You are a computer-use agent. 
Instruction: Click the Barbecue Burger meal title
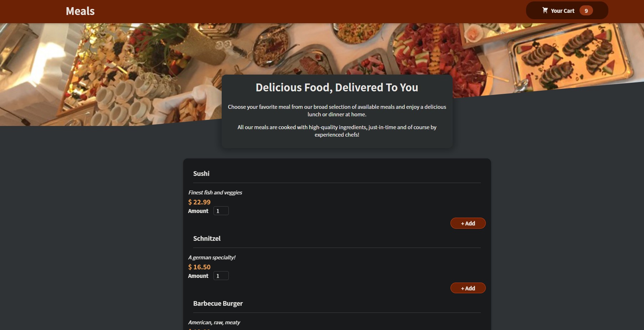click(x=218, y=303)
